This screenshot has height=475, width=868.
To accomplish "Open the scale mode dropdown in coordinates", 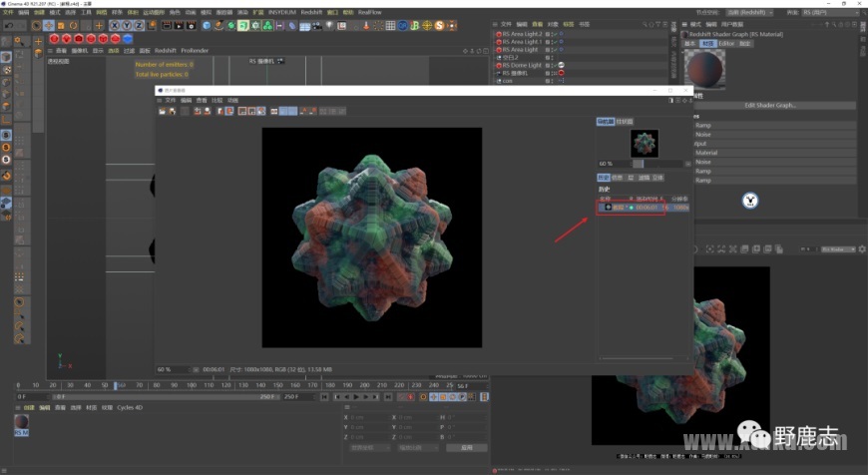I will 417,447.
